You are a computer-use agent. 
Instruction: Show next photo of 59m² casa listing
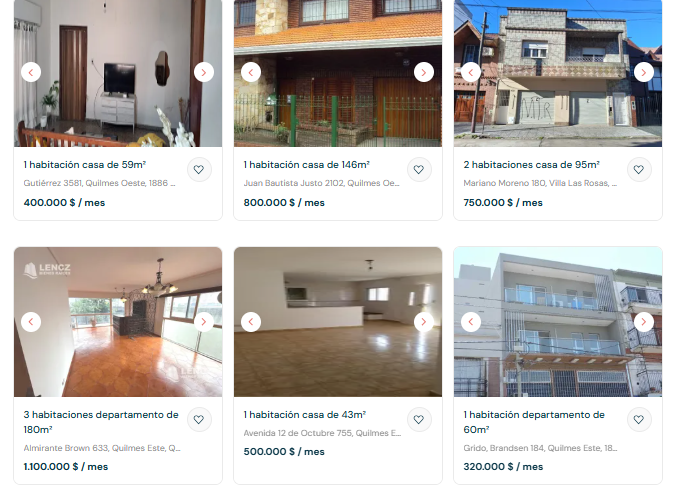click(204, 72)
